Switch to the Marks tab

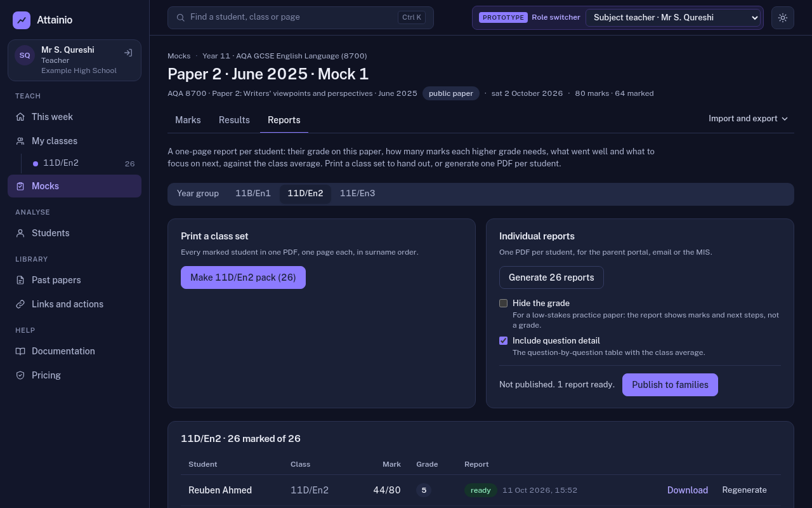coord(188,120)
